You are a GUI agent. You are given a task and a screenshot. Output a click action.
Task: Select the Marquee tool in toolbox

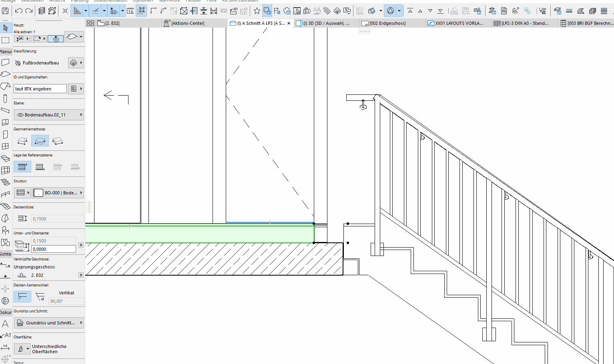[x=5, y=40]
